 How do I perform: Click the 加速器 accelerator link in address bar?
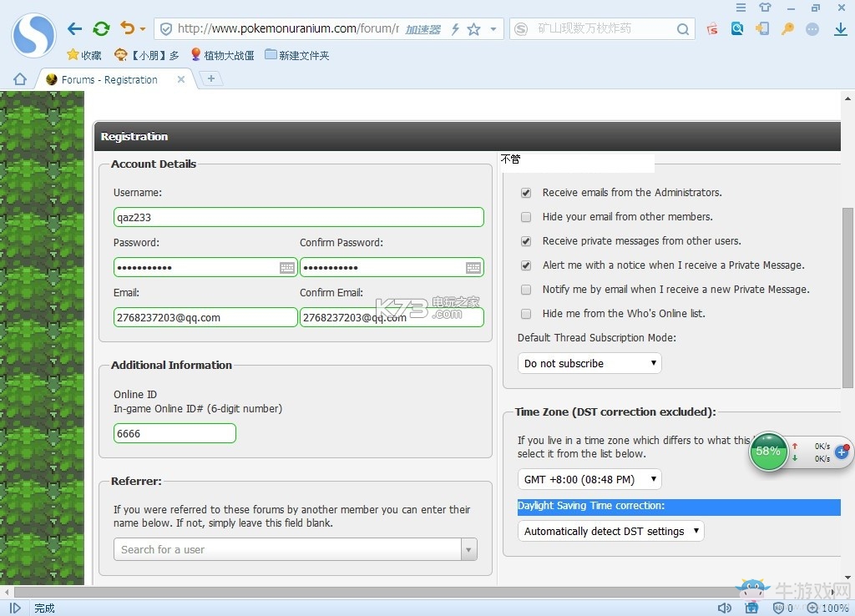[x=422, y=29]
